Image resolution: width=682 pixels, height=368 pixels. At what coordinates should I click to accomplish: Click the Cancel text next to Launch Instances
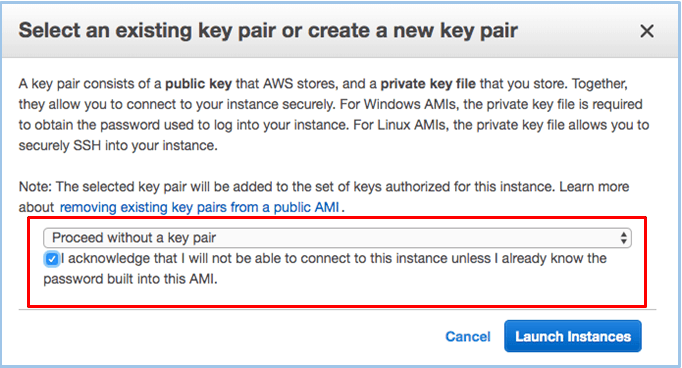click(x=468, y=337)
